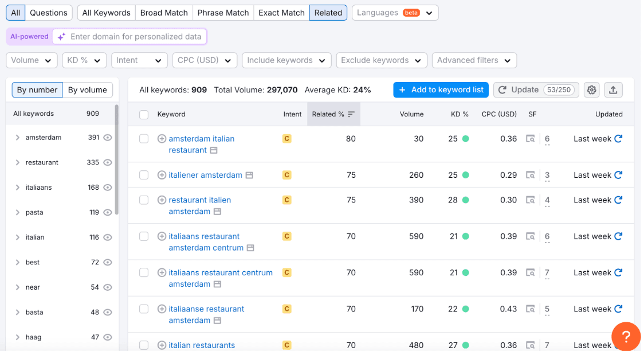
Task: Check 'italiaans restaurant centrum amsterdam' row
Action: point(144,272)
